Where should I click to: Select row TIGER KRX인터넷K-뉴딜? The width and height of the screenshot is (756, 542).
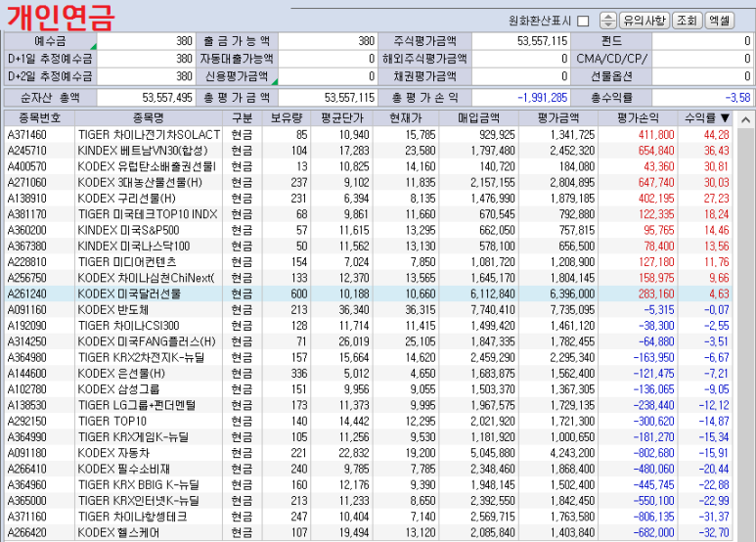coord(368,501)
